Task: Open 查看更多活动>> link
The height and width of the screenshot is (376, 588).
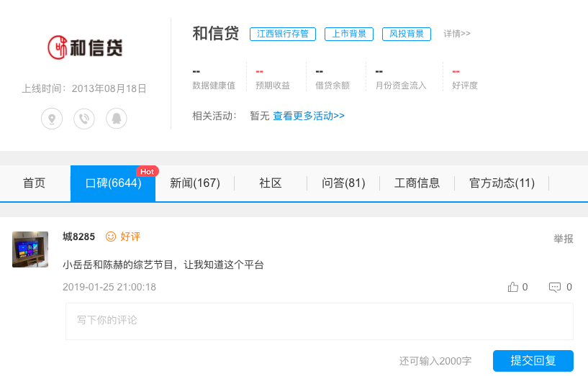Action: [309, 116]
